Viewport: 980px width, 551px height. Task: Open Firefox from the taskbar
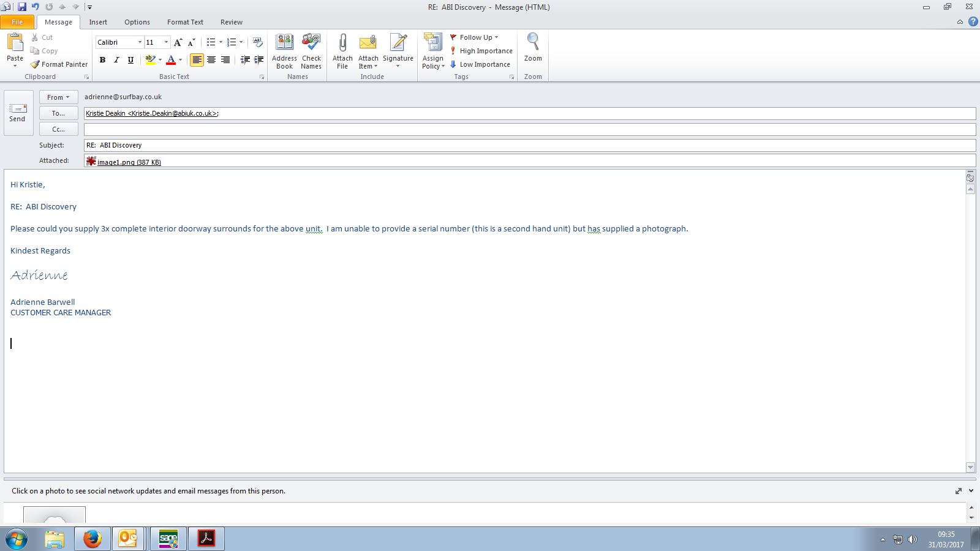pos(92,539)
